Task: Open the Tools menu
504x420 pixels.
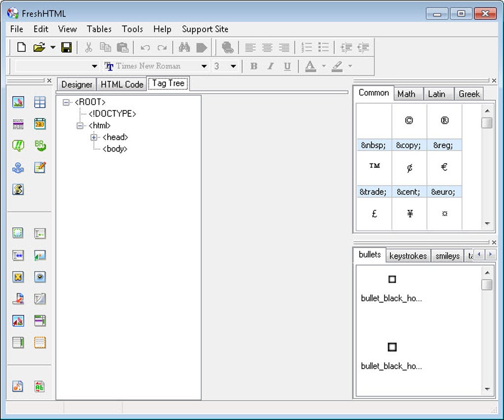Action: pyautogui.click(x=132, y=29)
